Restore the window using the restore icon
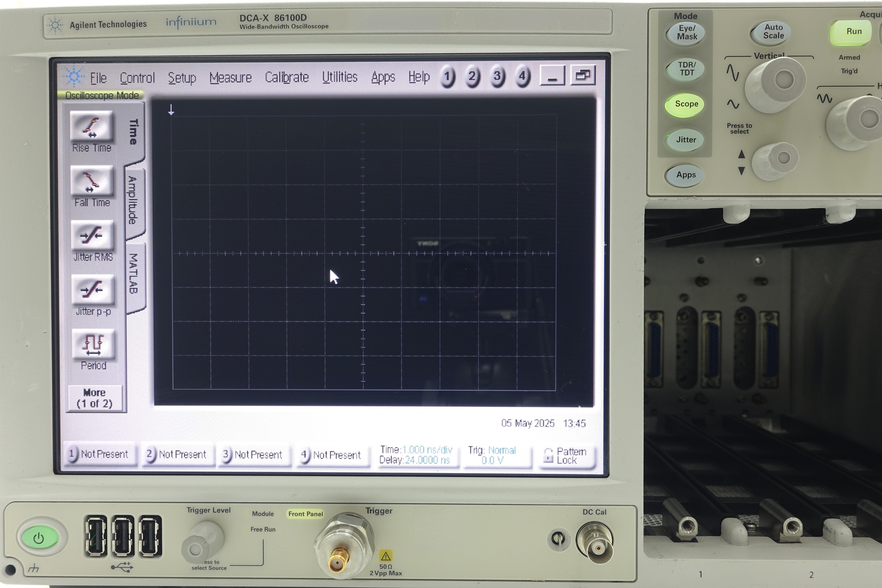This screenshot has width=882, height=588. point(583,75)
